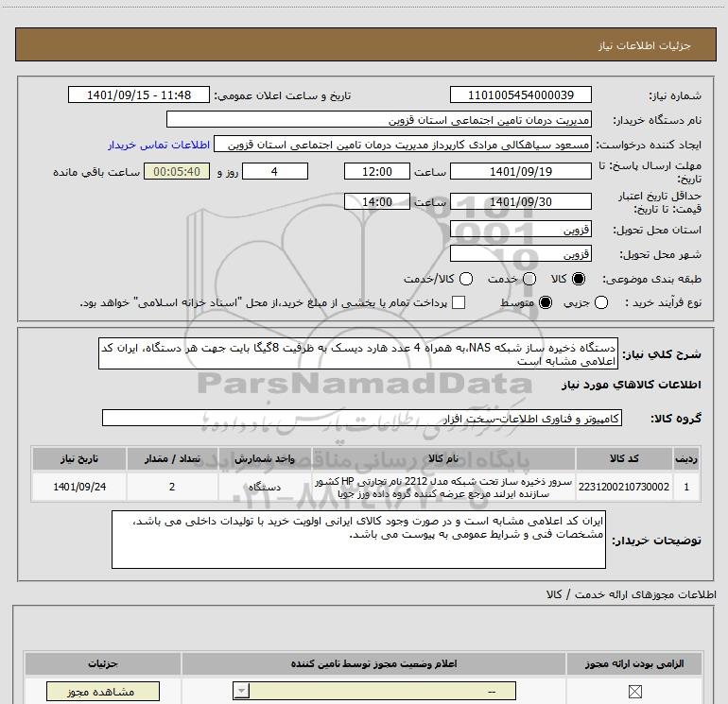Click the اطلاعات مجوزهای ارائه خدمت / کالا heading
The width and height of the screenshot is (728, 704).
coord(632,594)
